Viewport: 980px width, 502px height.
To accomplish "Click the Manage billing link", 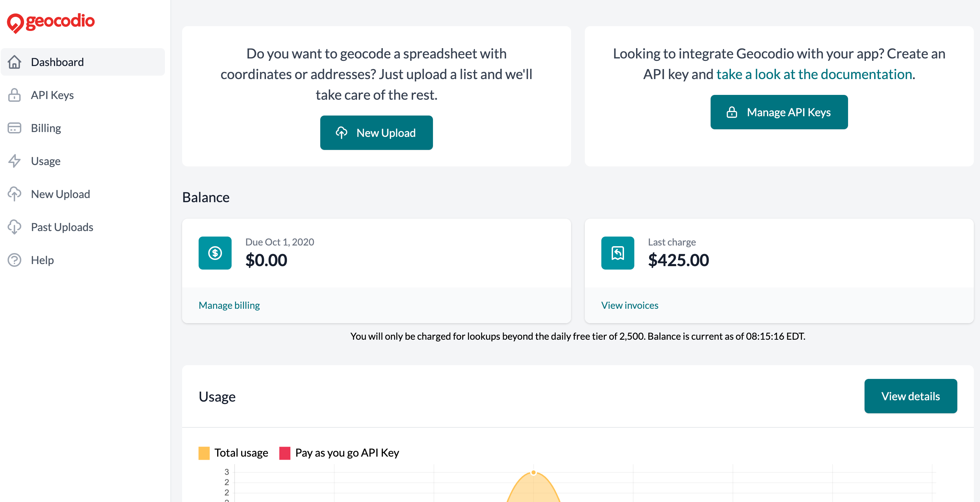I will [x=229, y=305].
